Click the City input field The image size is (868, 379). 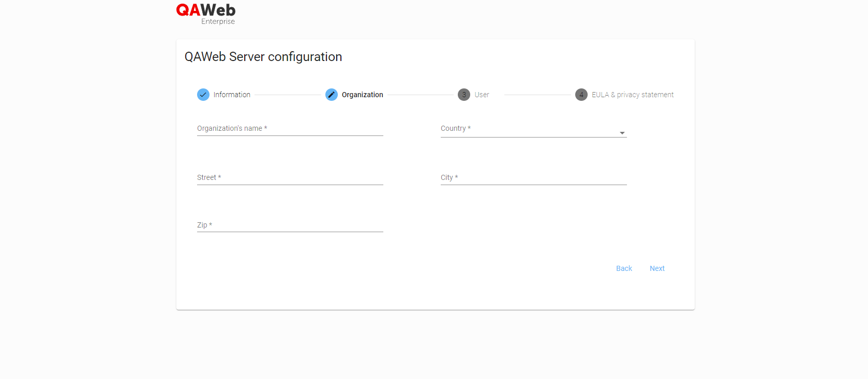533,178
